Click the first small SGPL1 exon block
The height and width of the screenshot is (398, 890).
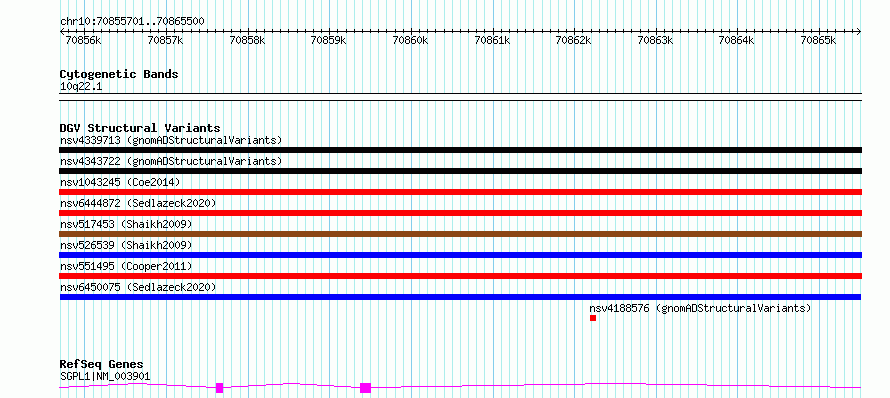tap(220, 388)
